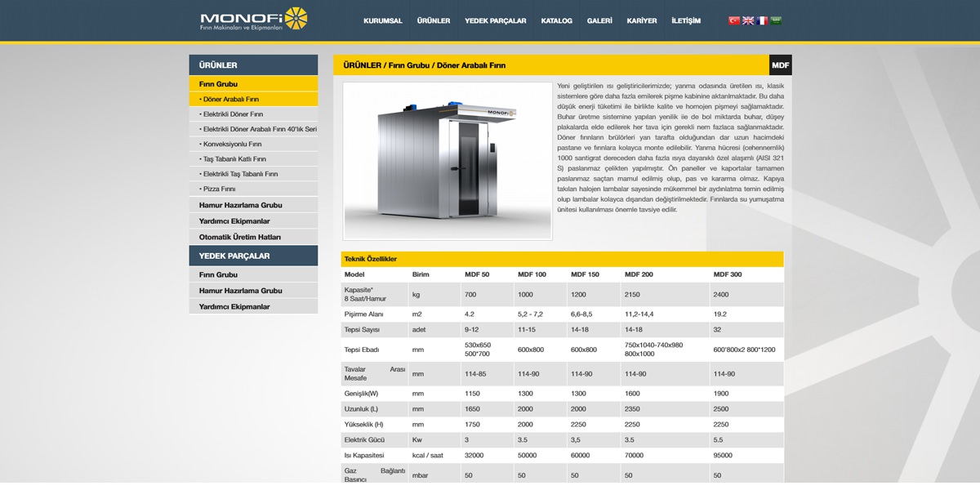This screenshot has width=980, height=490.
Task: Click the 530x650 500*700 tray size cell
Action: tap(478, 350)
